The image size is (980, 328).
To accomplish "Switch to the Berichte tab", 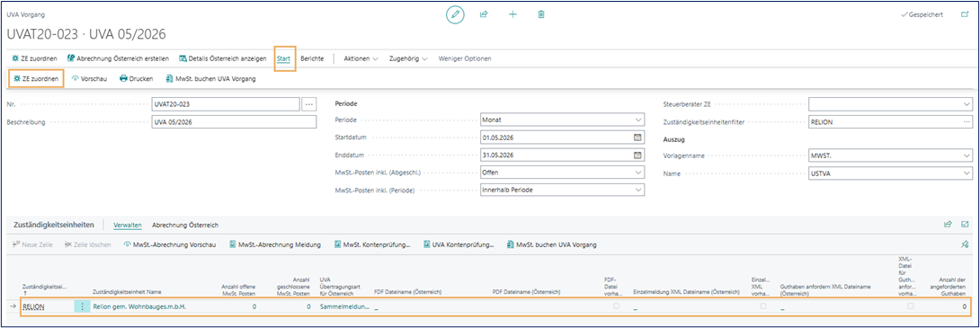I will pyautogui.click(x=312, y=58).
